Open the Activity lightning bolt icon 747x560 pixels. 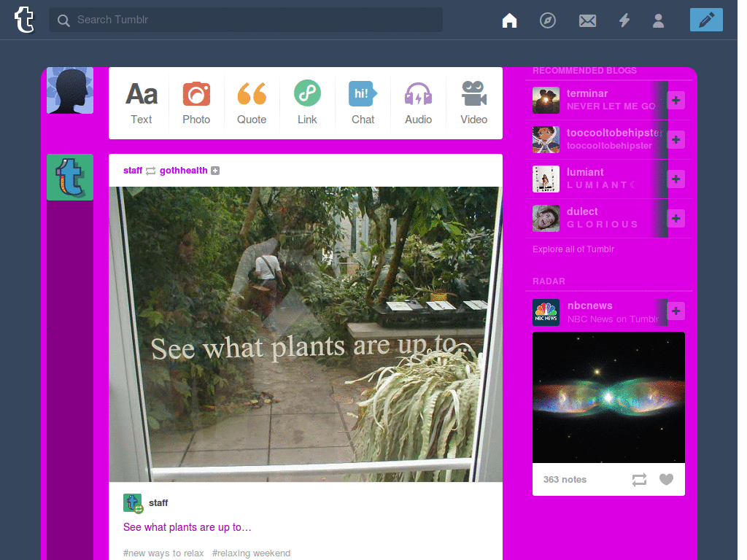pyautogui.click(x=624, y=20)
